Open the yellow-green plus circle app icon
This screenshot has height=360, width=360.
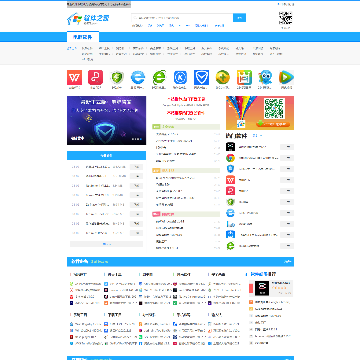tap(223, 77)
